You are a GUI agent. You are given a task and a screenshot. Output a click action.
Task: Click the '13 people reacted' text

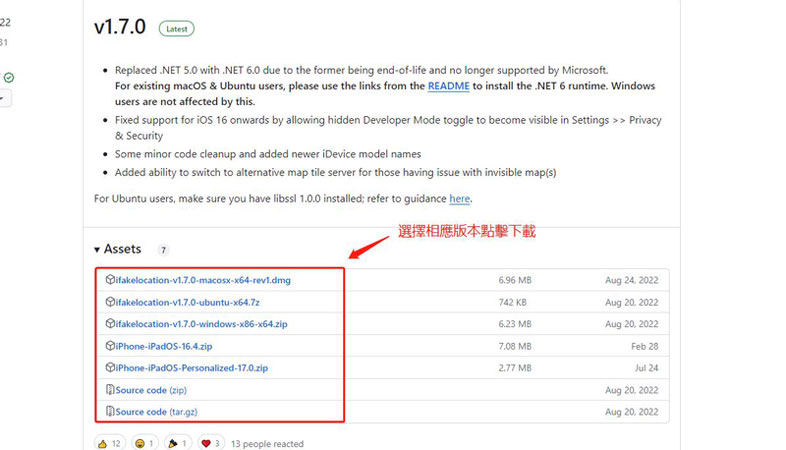tap(266, 443)
